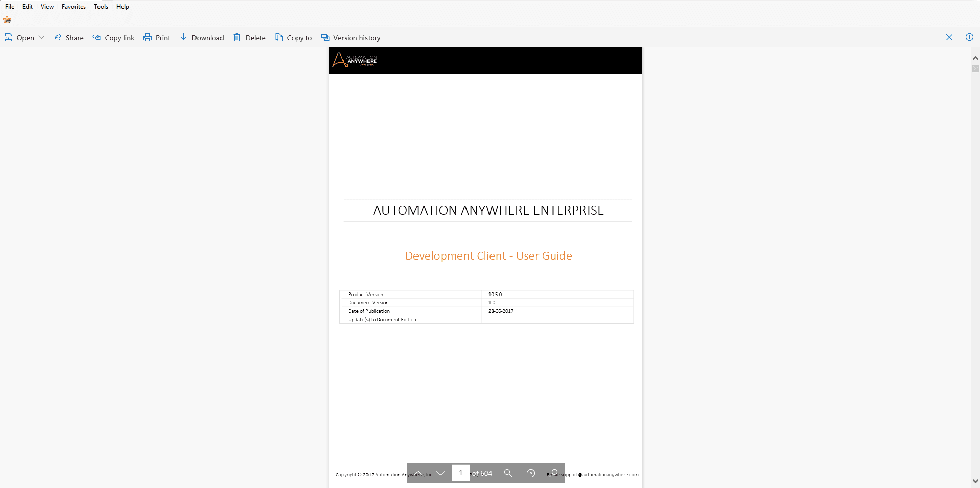Choose Copy to in the toolbar
This screenshot has width=980, height=488.
pyautogui.click(x=293, y=38)
